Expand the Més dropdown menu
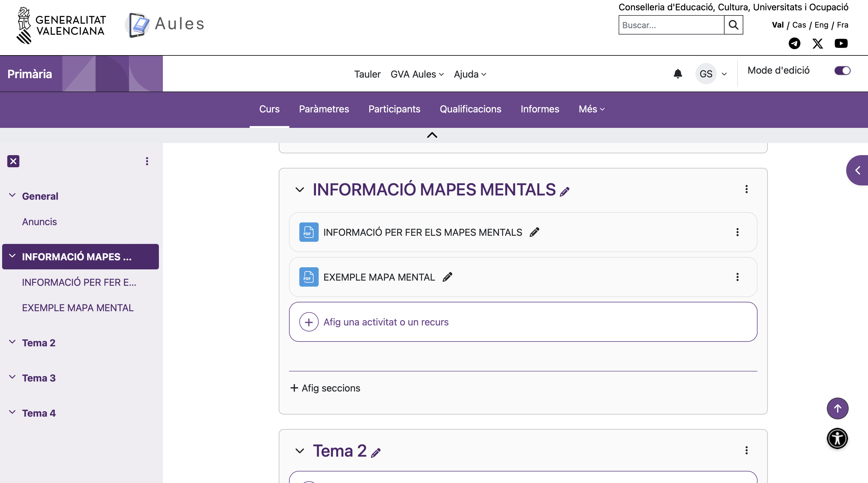 coord(591,109)
